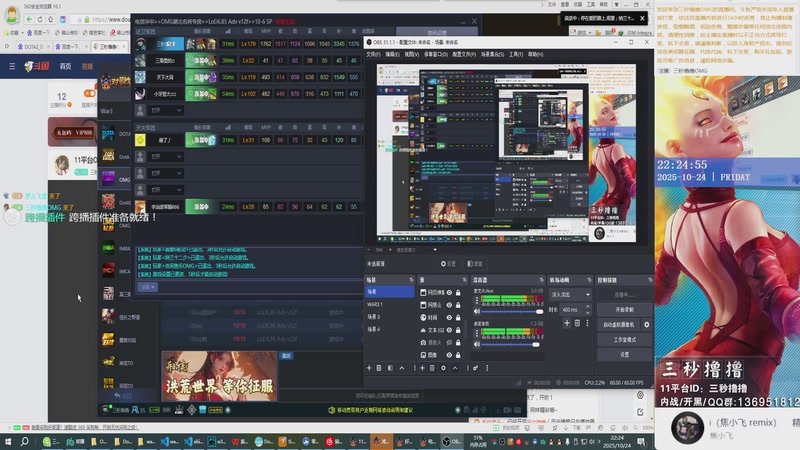Open Windows Start menu
This screenshot has height=450, width=800.
tap(8, 441)
